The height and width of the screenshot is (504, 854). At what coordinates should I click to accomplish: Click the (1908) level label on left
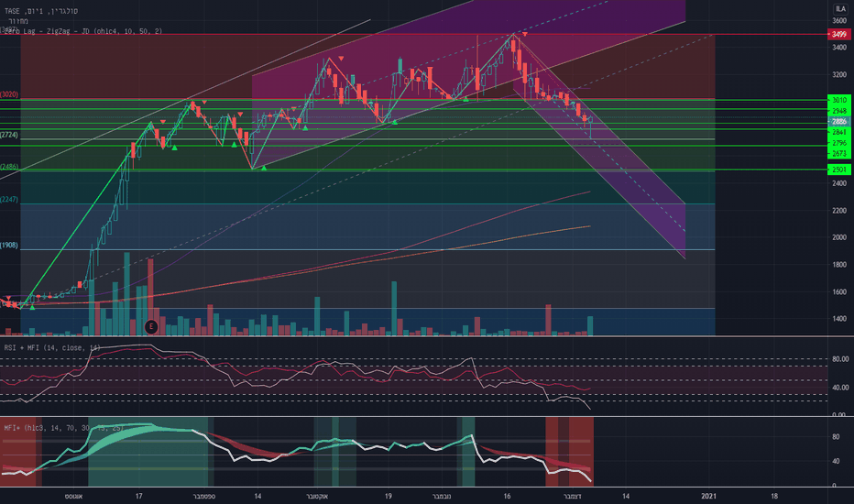coord(9,246)
